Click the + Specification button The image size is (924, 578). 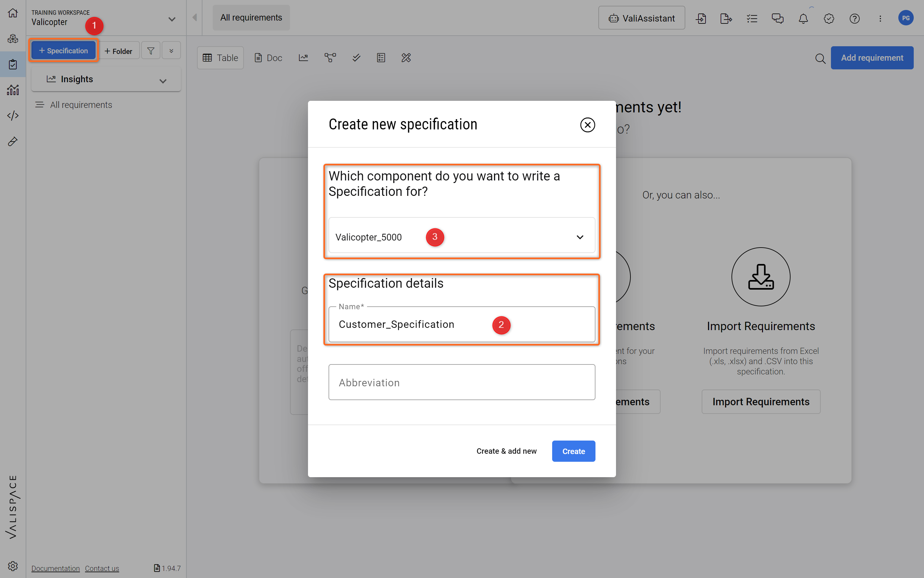[64, 50]
